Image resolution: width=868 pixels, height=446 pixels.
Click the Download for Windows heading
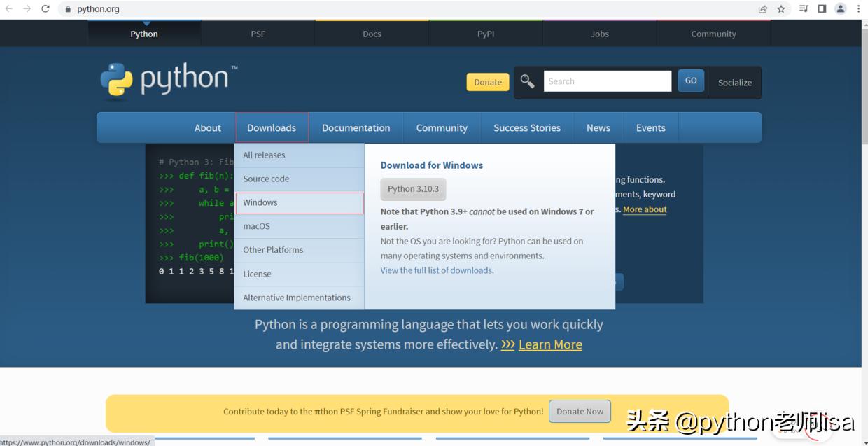pos(432,165)
